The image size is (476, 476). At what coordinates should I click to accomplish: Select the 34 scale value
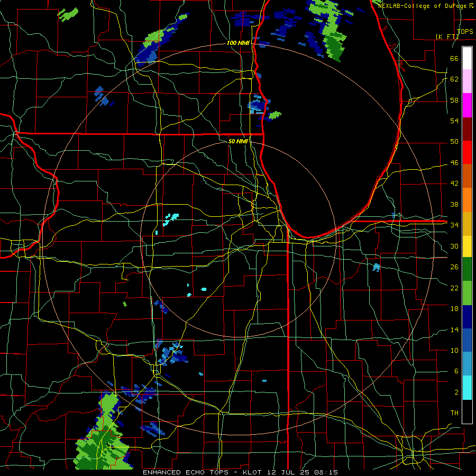coord(454,225)
